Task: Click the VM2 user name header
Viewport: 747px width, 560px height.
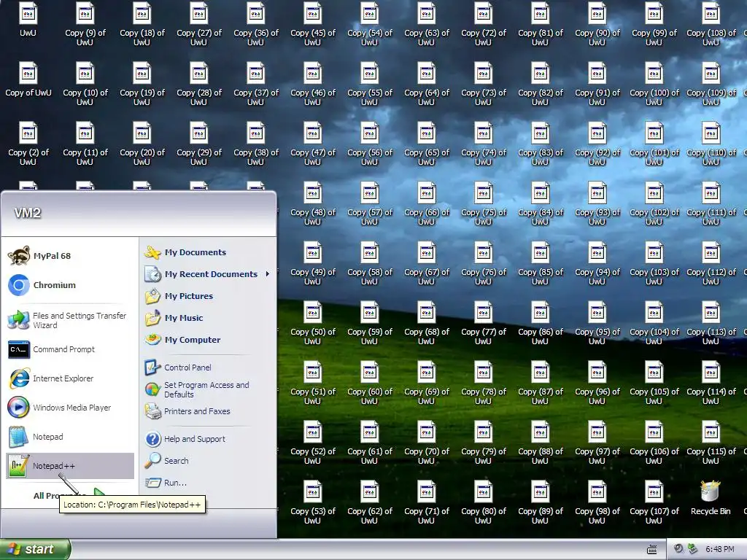Action: 27,213
